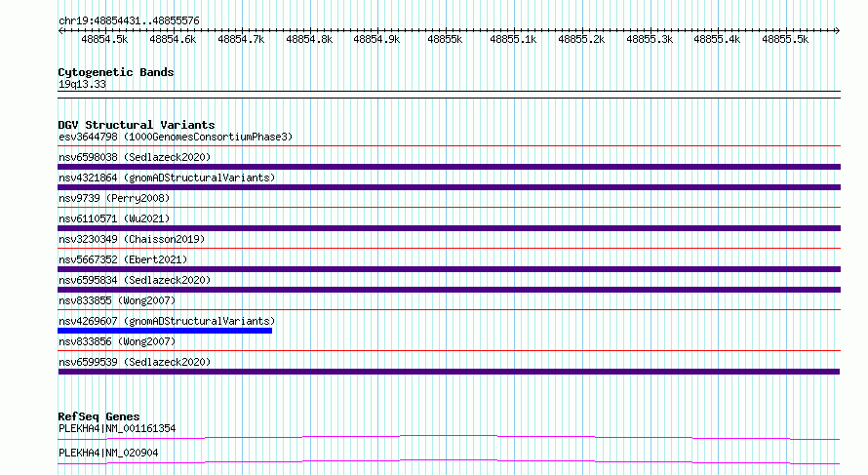Click the 48855.5k ruler tick label
Screen dimensions: 868x475
click(x=785, y=40)
